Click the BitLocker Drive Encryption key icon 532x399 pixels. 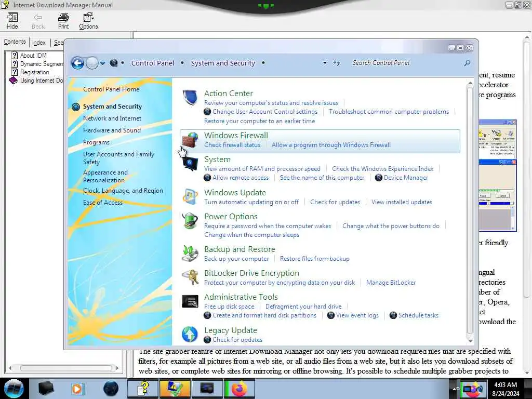coord(190,277)
